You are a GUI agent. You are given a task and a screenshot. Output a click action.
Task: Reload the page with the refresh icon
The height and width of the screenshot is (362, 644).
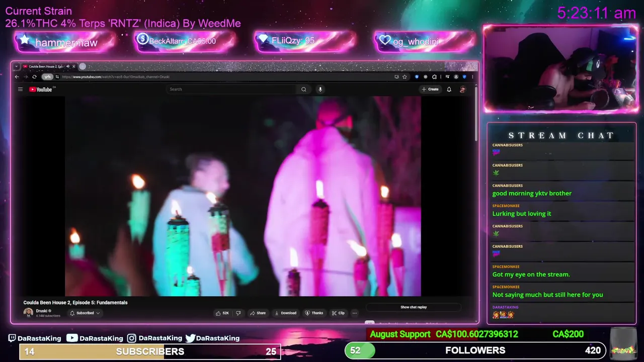[34, 77]
